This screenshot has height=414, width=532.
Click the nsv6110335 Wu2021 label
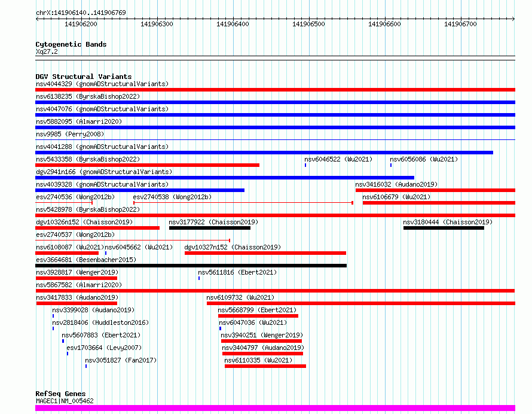pyautogui.click(x=259, y=360)
